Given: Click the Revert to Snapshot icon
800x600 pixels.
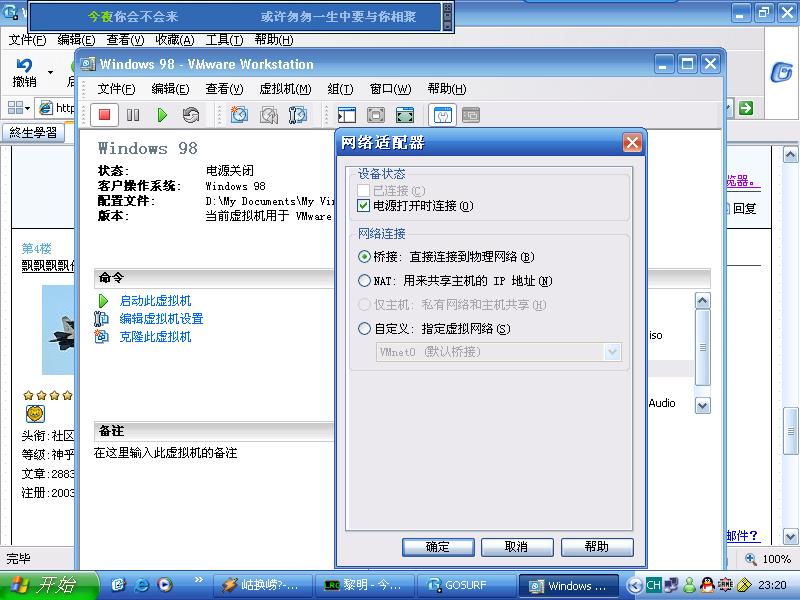Looking at the screenshot, I should (268, 115).
